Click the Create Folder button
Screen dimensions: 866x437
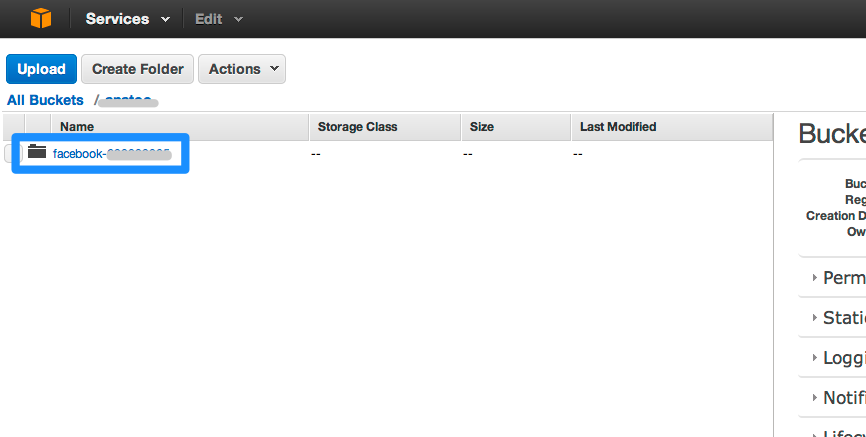coord(138,69)
